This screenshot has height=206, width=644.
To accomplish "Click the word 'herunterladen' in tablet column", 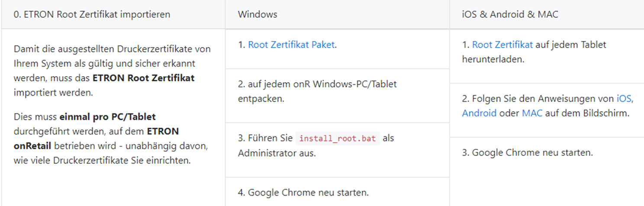I will pyautogui.click(x=493, y=60).
